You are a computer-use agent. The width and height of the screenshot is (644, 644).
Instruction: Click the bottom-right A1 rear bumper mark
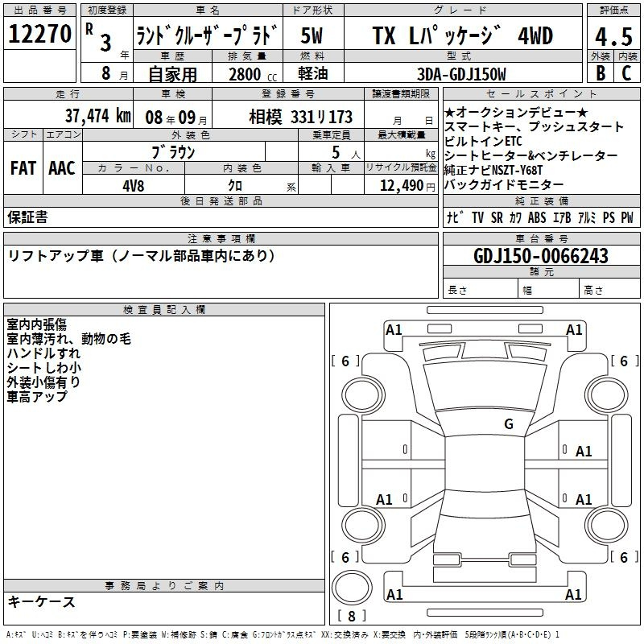click(x=573, y=594)
